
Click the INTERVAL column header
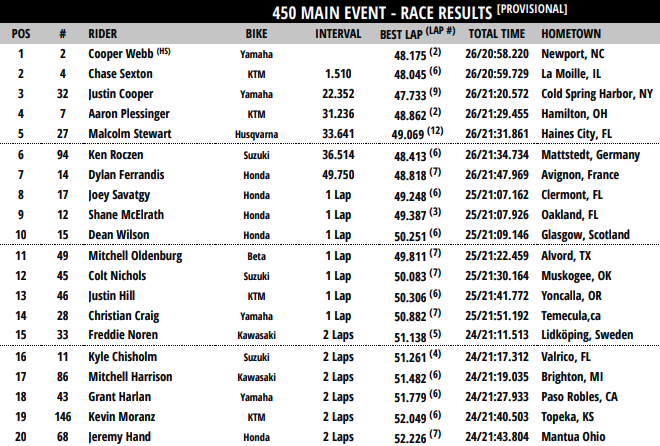338,33
